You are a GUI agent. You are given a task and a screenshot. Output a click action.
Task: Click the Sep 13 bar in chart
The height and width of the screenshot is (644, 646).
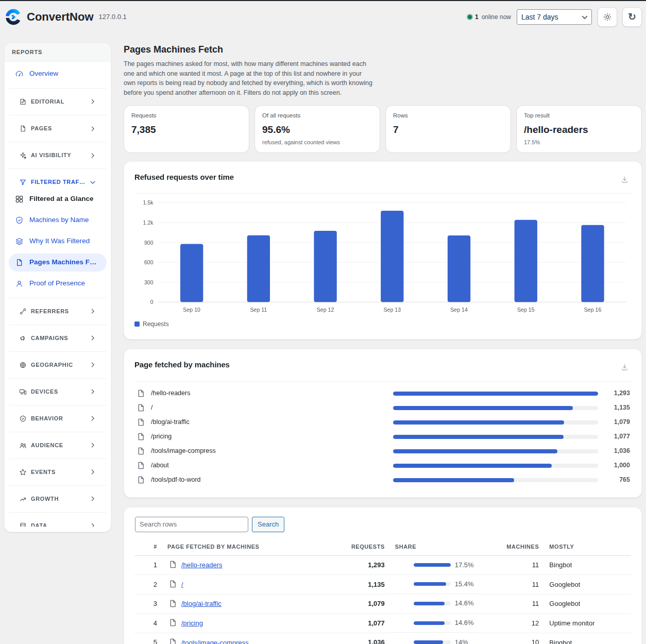coord(392,257)
